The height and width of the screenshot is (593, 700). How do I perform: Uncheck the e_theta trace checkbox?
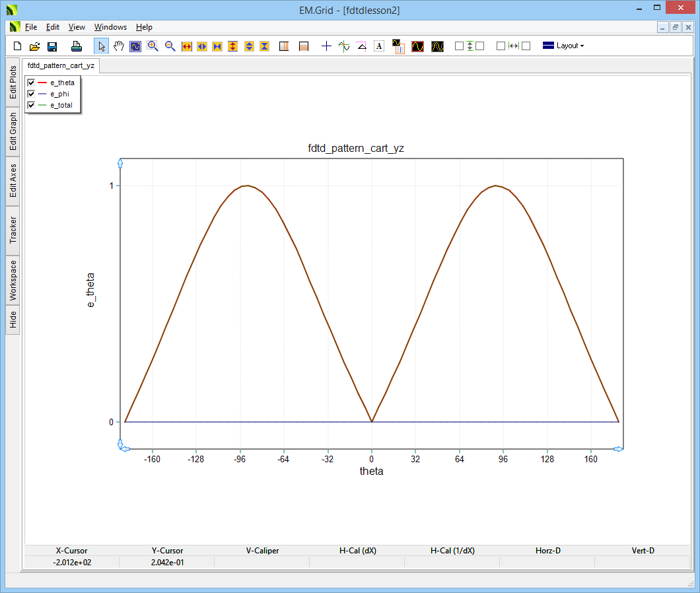click(x=31, y=83)
